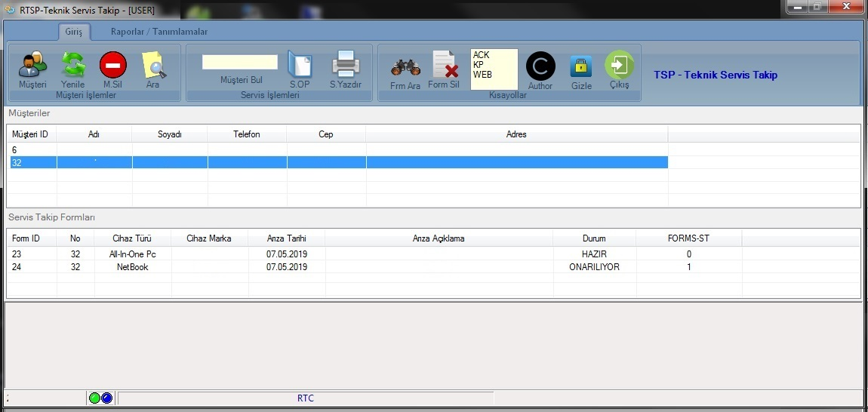Screen dimensions: 868x412
Task: Sort by Cihaz Türü column header
Action: pyautogui.click(x=133, y=238)
